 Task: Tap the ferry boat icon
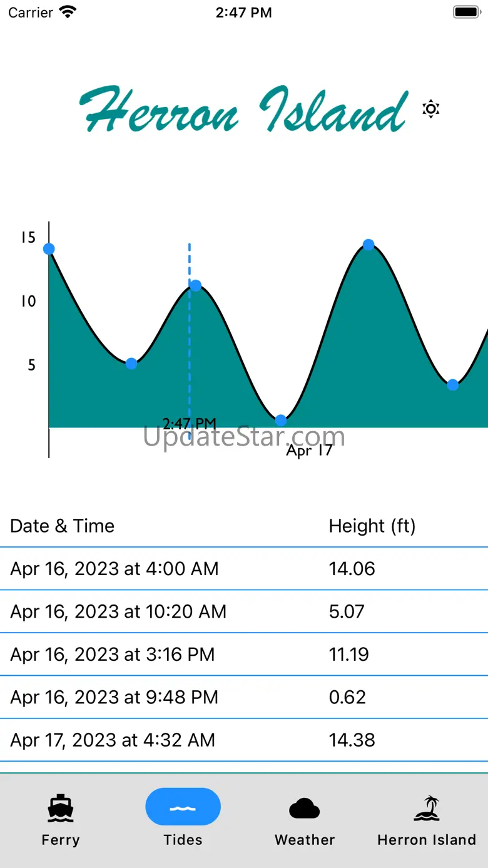pyautogui.click(x=61, y=808)
